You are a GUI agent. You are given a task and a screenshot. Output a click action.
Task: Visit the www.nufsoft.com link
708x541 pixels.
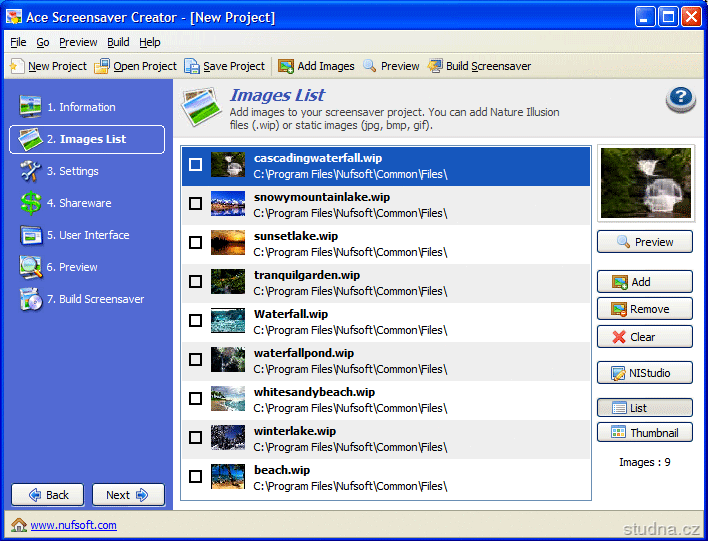(73, 525)
